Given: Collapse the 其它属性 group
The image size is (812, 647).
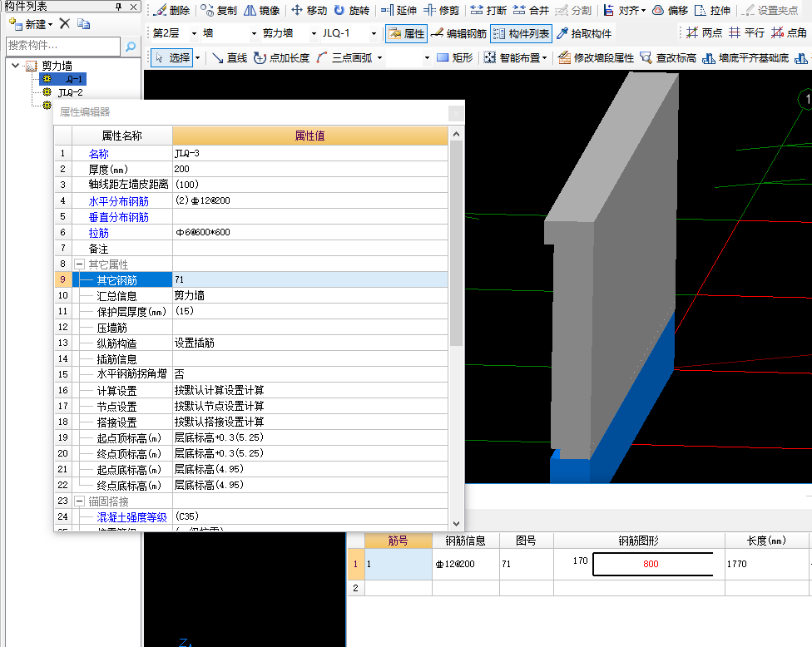Looking at the screenshot, I should point(79,264).
